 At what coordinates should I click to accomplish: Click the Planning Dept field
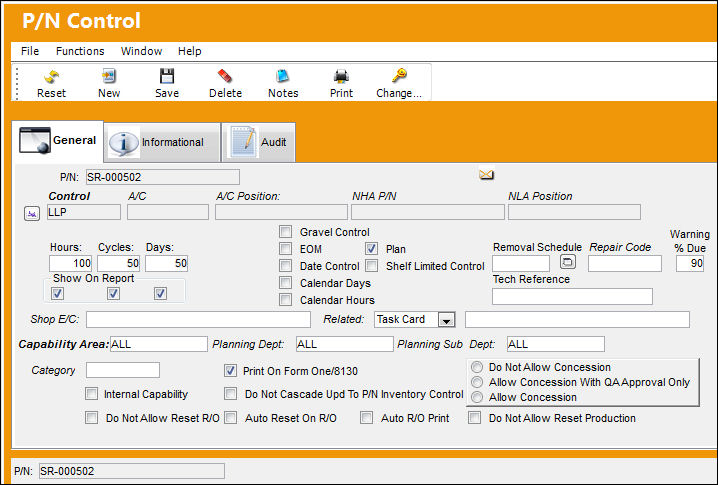(x=344, y=344)
